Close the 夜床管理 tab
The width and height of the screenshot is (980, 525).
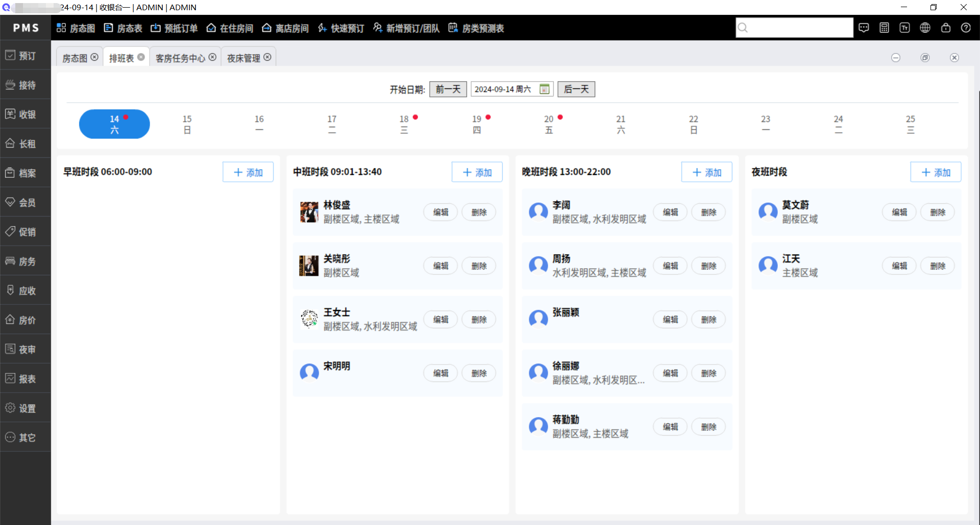click(267, 57)
